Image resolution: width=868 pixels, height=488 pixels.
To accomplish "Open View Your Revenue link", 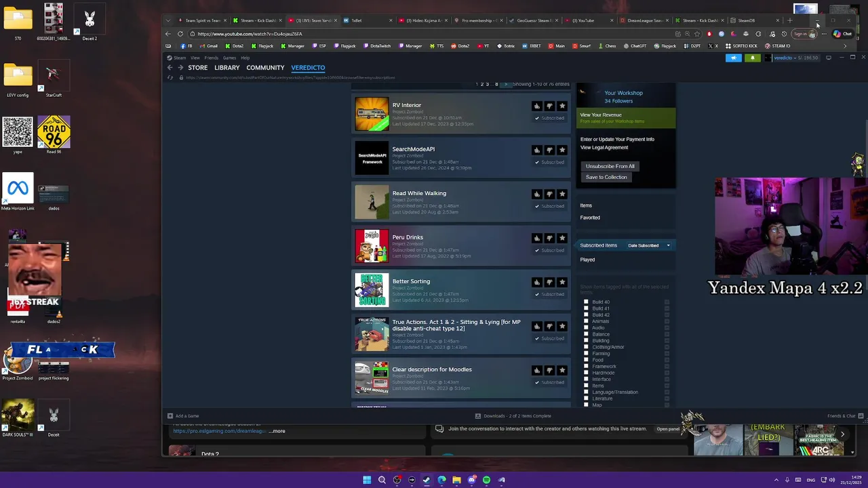I will [x=601, y=115].
